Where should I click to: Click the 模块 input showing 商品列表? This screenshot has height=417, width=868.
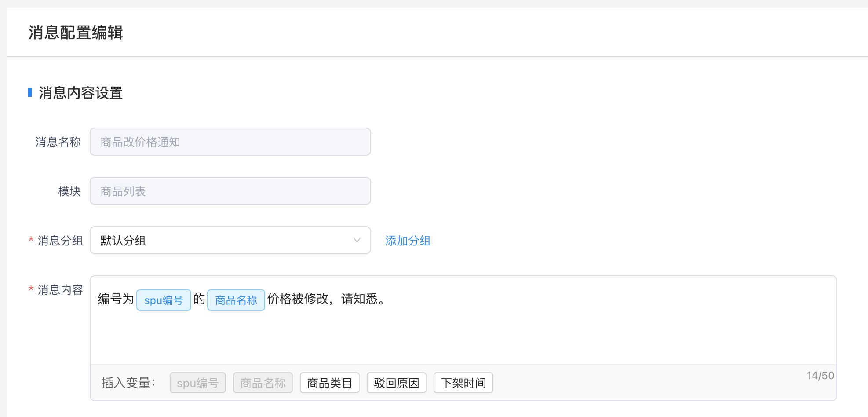(230, 191)
